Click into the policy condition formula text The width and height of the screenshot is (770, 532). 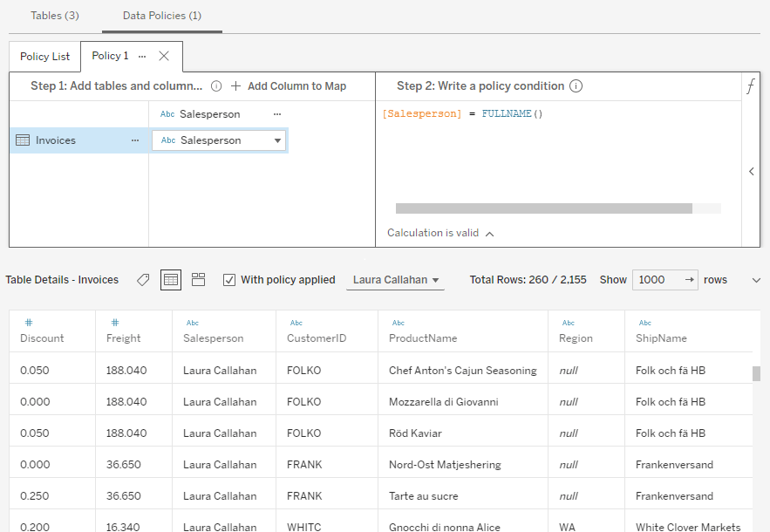pyautogui.click(x=462, y=114)
